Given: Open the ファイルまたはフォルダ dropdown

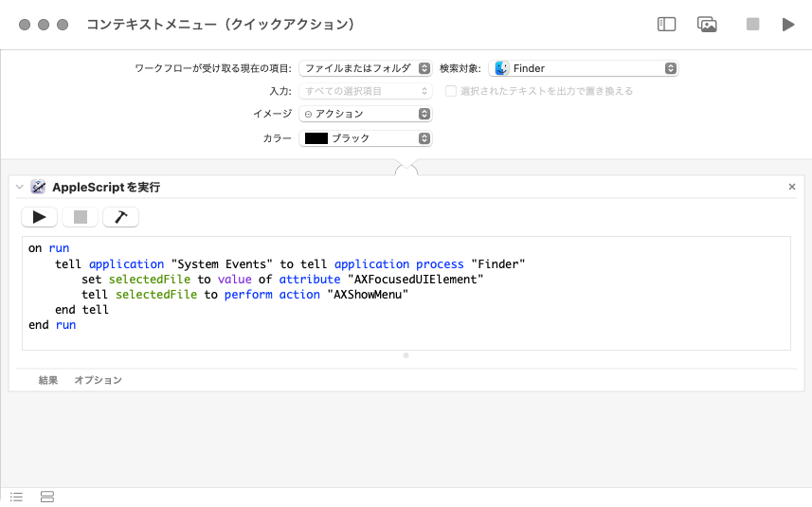Looking at the screenshot, I should (365, 68).
